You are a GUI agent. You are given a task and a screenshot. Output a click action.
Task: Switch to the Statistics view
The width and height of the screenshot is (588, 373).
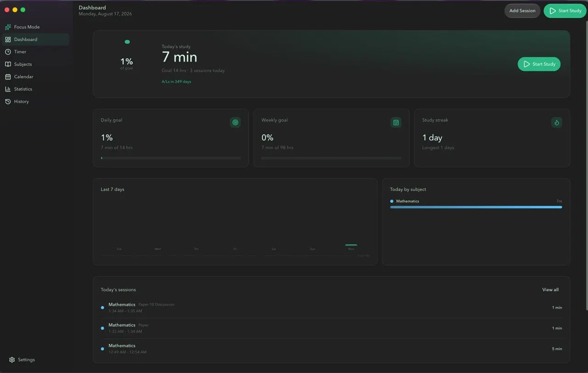coord(35,89)
